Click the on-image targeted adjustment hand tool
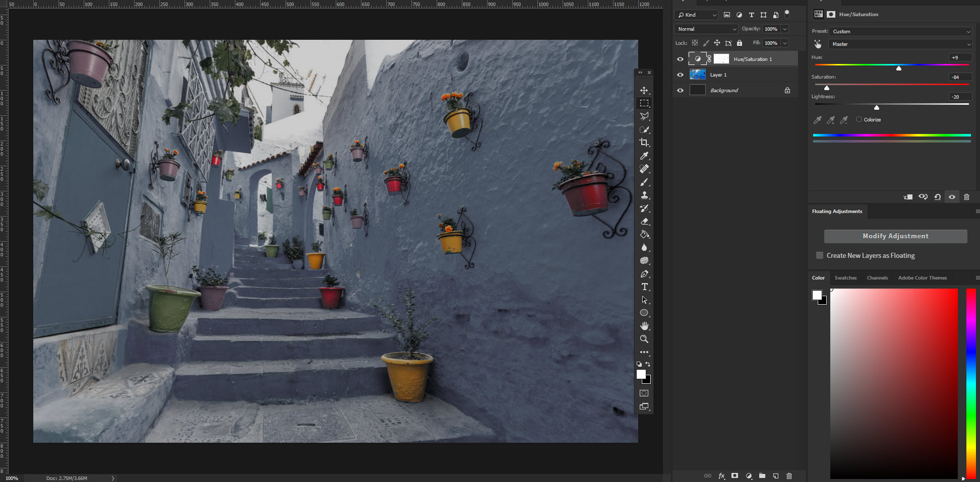Image resolution: width=980 pixels, height=482 pixels. click(x=818, y=44)
